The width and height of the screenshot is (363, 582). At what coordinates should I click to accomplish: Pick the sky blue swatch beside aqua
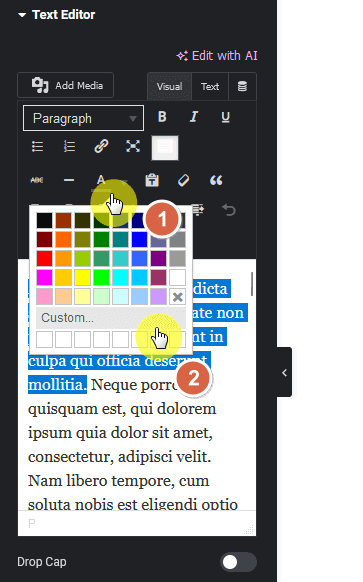pyautogui.click(x=139, y=277)
